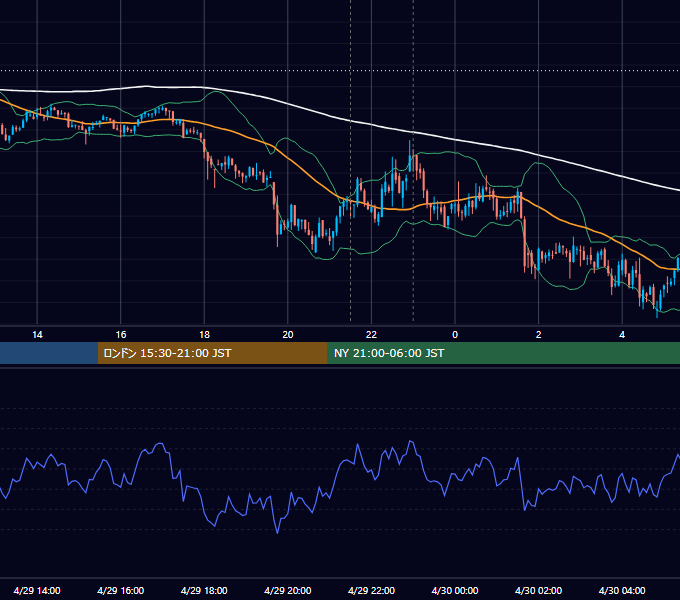Click the time axis label 0
680x600 pixels.
pos(455,335)
